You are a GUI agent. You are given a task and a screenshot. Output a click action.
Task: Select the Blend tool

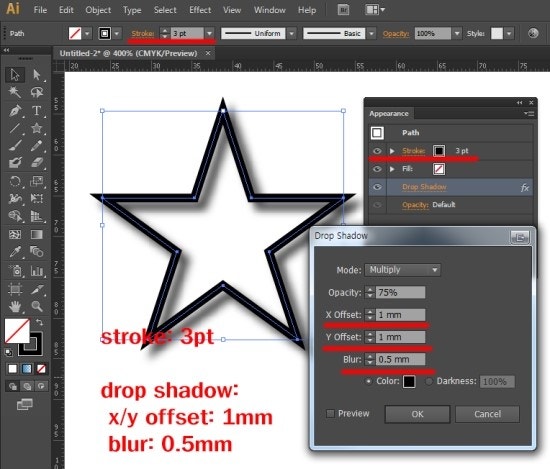[x=36, y=252]
